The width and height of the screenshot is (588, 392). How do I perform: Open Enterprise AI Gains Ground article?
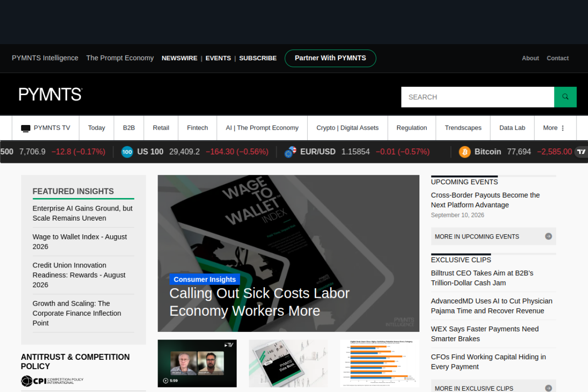click(83, 213)
